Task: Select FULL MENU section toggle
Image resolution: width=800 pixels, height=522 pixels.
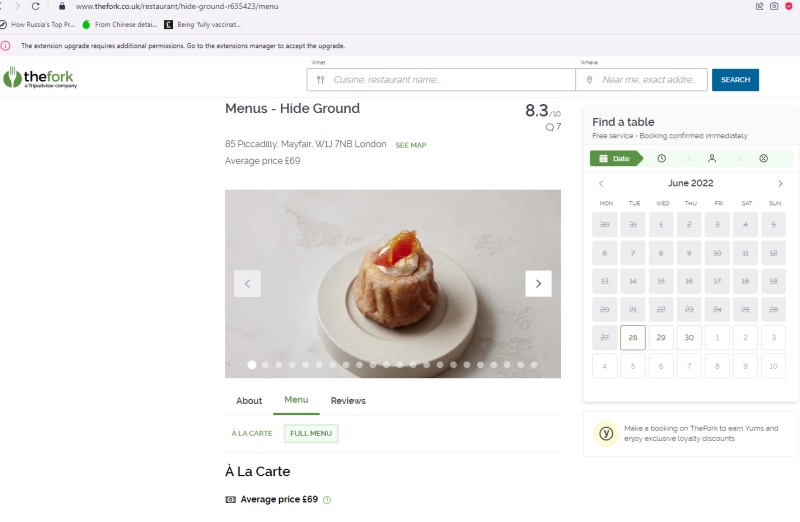Action: pos(311,433)
